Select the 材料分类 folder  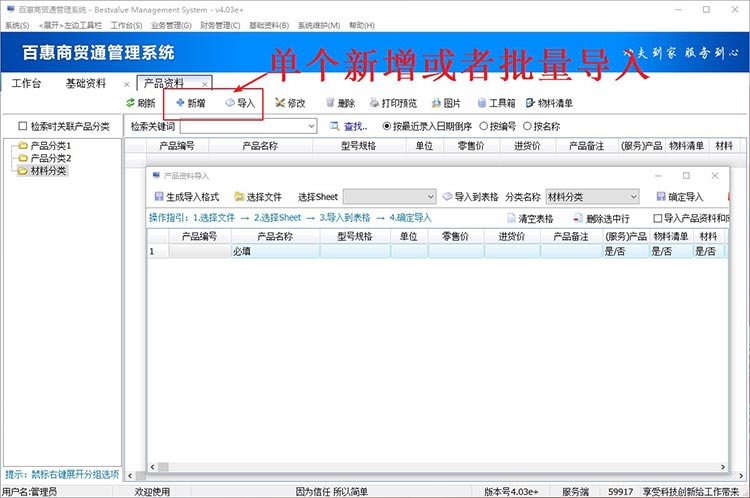pos(42,170)
